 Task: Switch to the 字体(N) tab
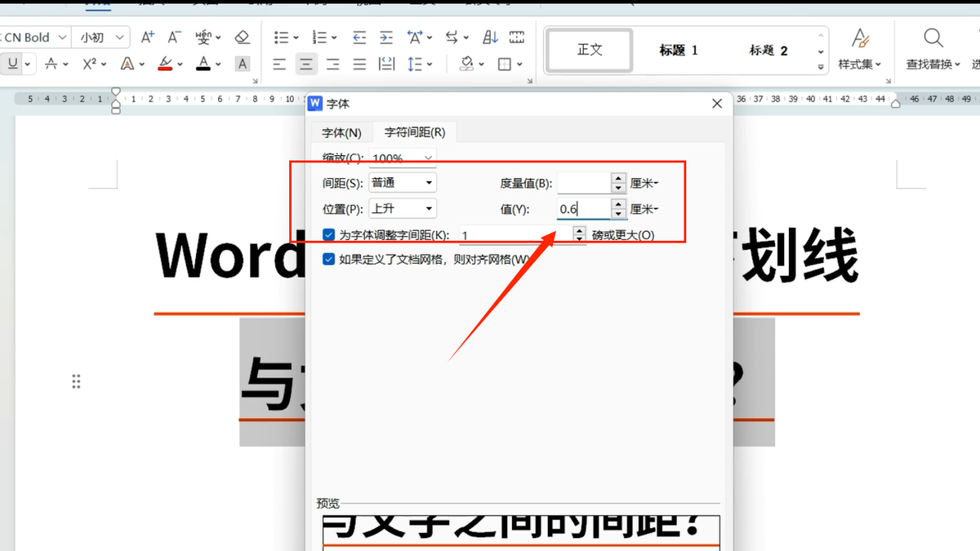(341, 132)
